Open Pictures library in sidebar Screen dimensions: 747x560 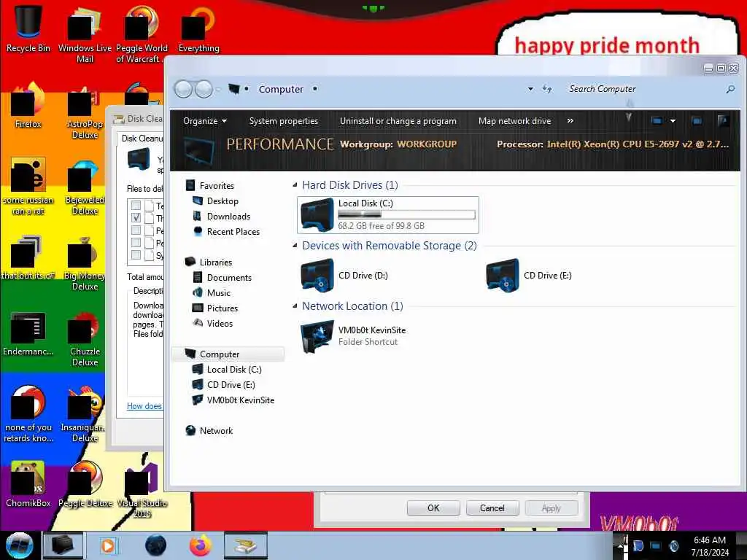point(222,308)
